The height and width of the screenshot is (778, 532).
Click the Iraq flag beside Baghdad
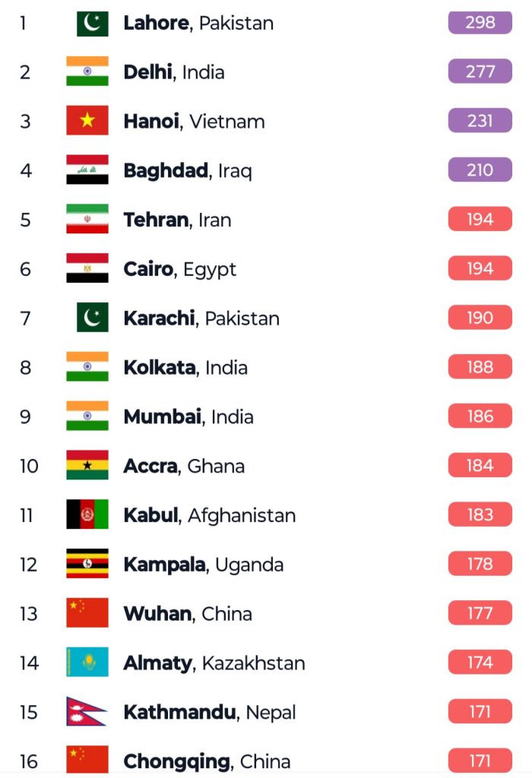coord(87,170)
